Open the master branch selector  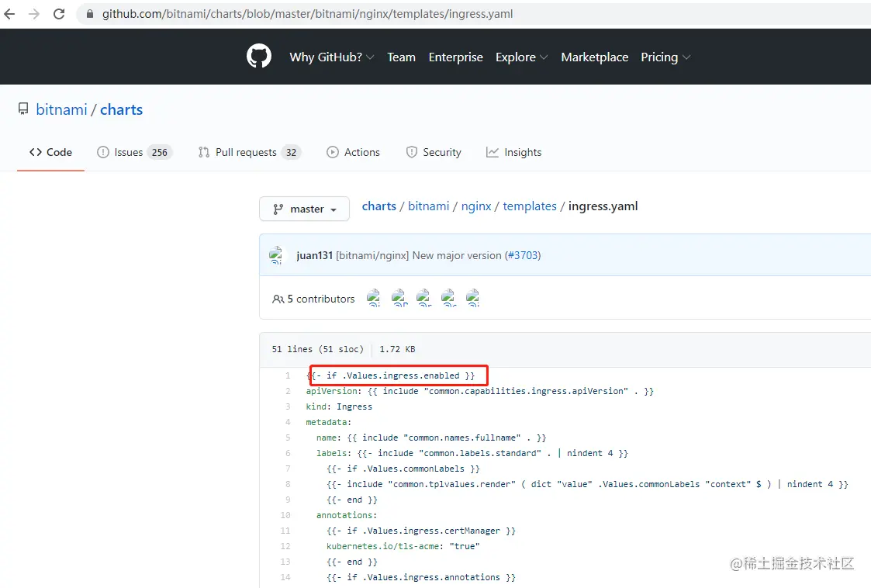click(x=304, y=209)
